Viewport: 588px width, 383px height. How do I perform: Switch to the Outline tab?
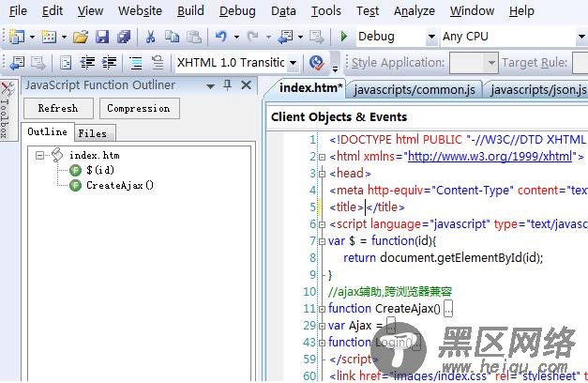pos(48,131)
